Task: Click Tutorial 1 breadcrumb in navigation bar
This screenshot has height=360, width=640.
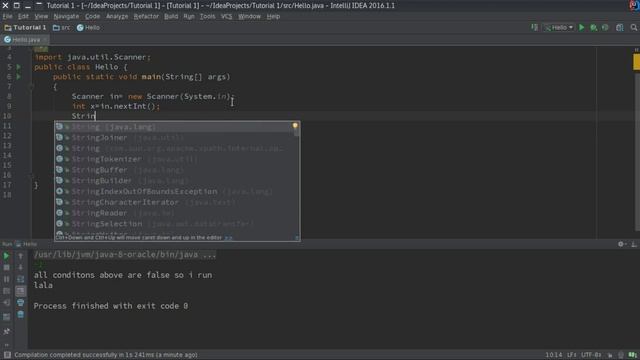Action: (x=25, y=27)
